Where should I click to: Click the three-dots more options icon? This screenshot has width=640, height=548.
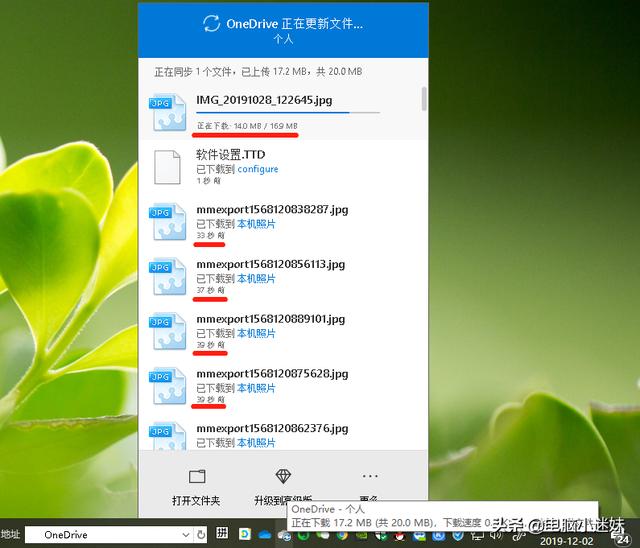click(x=370, y=476)
